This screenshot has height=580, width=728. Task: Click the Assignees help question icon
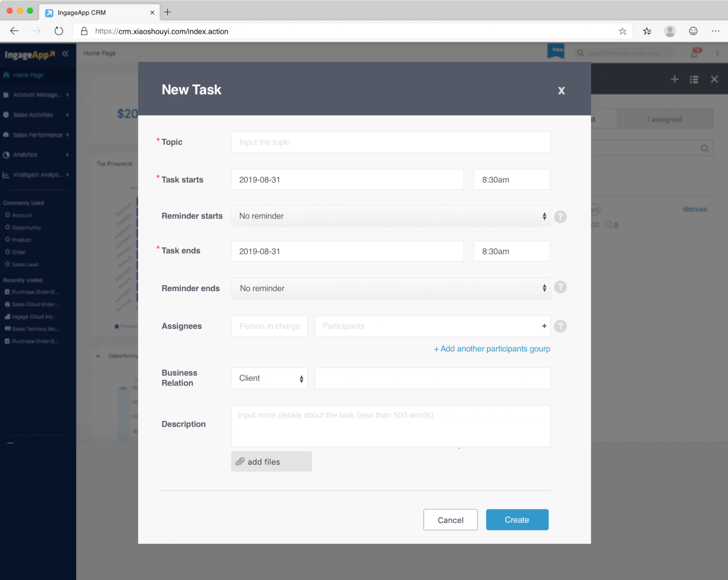(560, 326)
